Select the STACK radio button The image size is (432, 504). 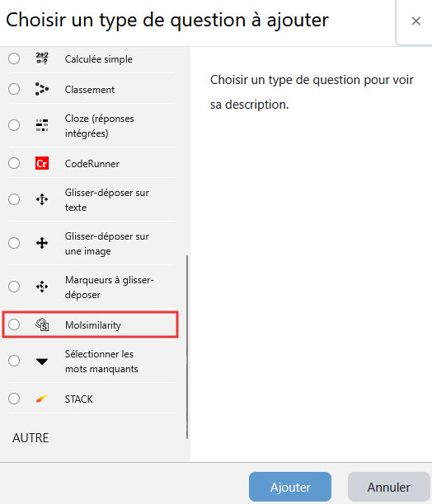pyautogui.click(x=14, y=399)
